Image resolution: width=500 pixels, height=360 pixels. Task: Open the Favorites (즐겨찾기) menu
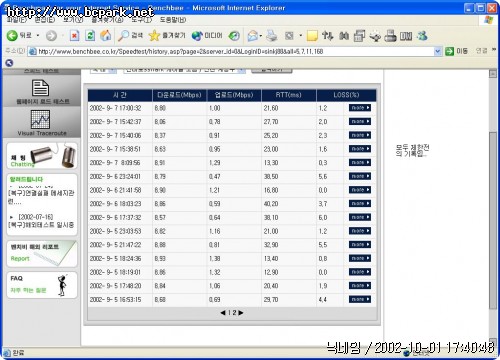[107, 20]
